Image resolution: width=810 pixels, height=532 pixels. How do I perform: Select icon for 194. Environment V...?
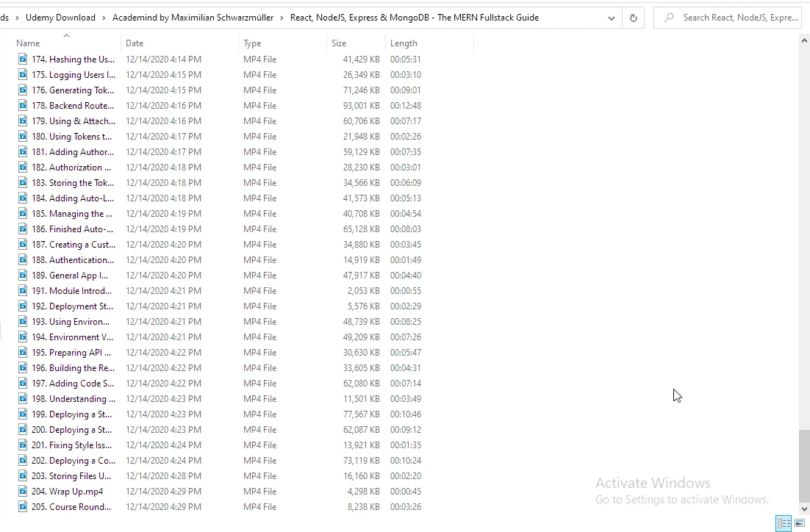point(23,337)
